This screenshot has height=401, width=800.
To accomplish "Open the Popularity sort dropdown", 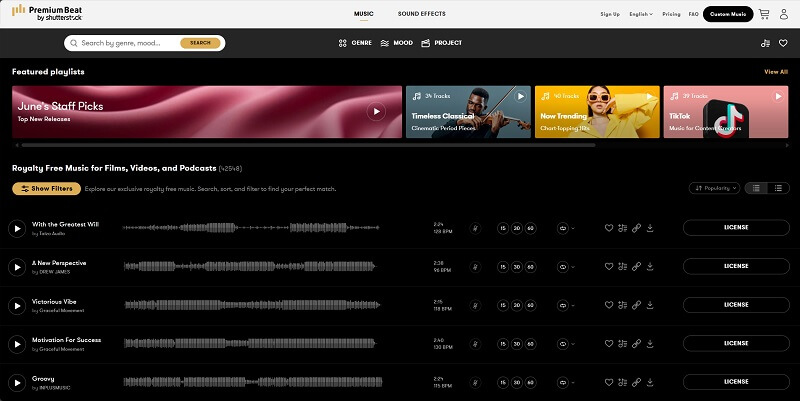I will pyautogui.click(x=714, y=188).
